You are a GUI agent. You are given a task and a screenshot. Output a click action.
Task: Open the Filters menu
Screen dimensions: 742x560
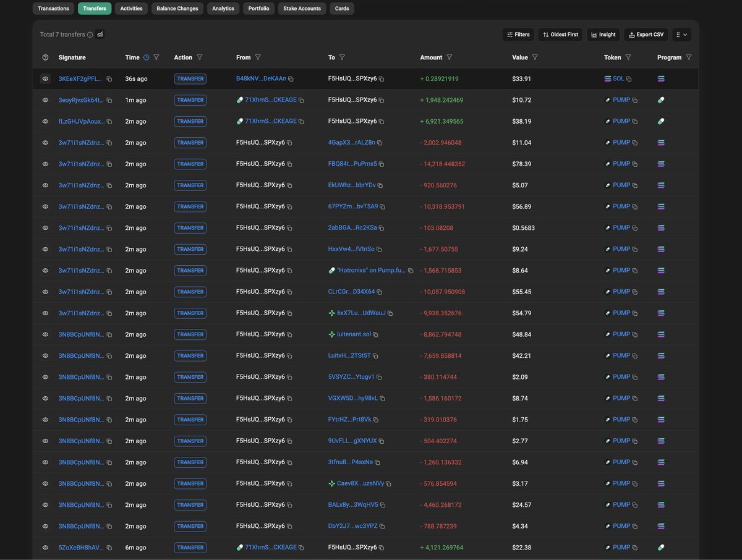point(518,35)
